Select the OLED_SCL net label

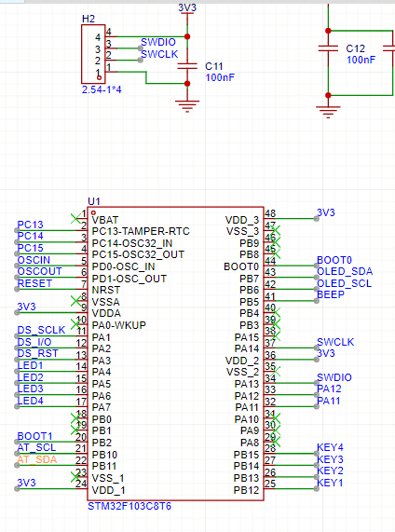(344, 283)
